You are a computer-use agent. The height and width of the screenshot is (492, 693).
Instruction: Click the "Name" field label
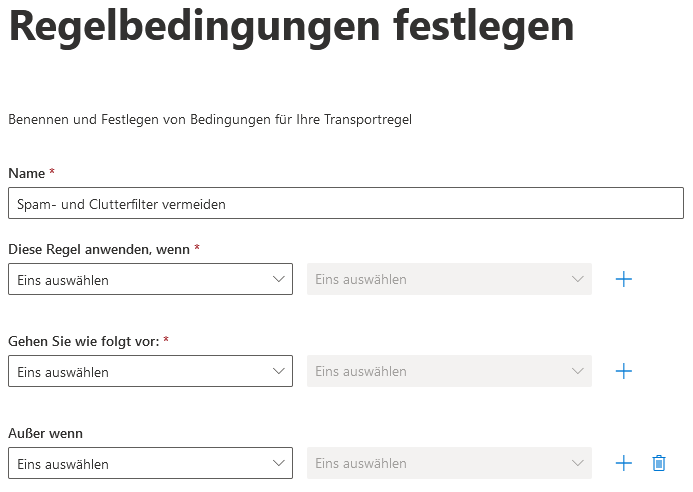tap(26, 173)
